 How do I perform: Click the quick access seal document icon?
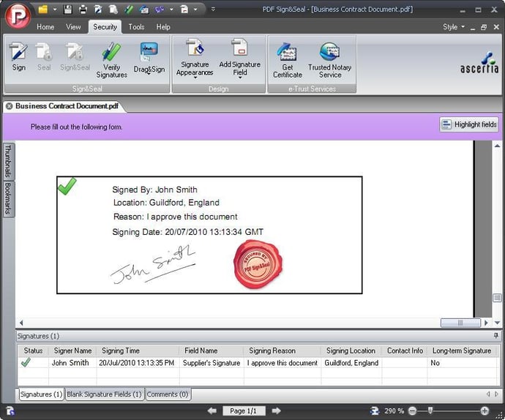click(x=113, y=10)
